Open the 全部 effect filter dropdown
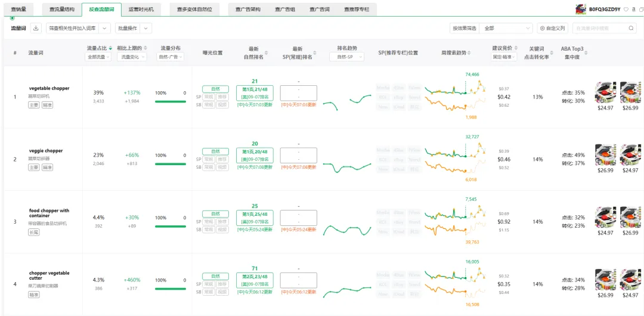This screenshot has width=644, height=316. pos(506,29)
